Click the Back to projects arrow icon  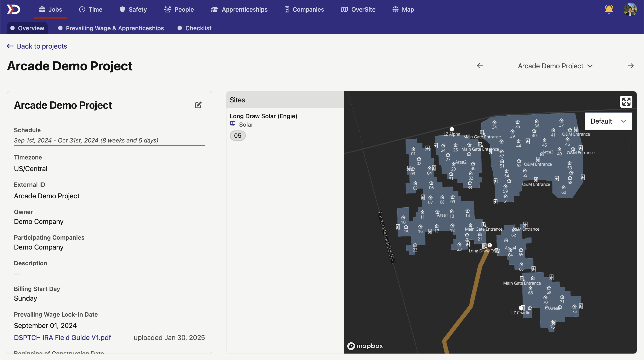click(10, 46)
